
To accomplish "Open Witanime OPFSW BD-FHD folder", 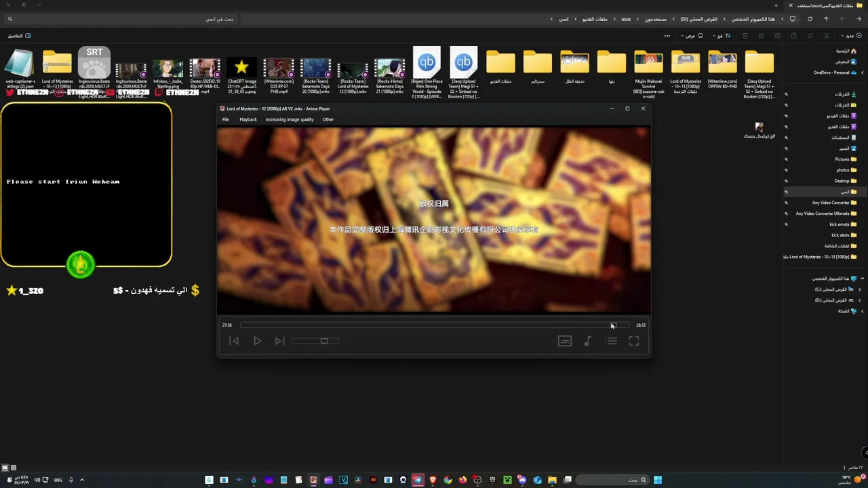I will tap(722, 68).
